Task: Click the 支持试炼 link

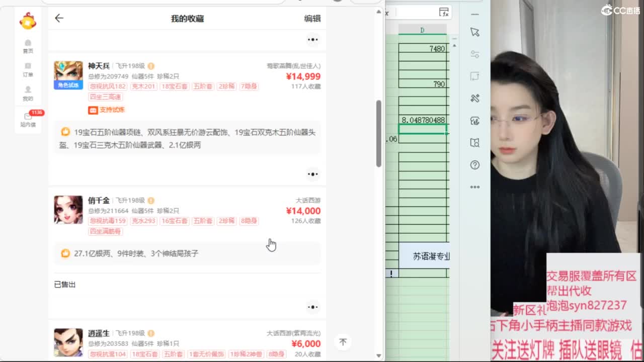Action: (x=107, y=110)
